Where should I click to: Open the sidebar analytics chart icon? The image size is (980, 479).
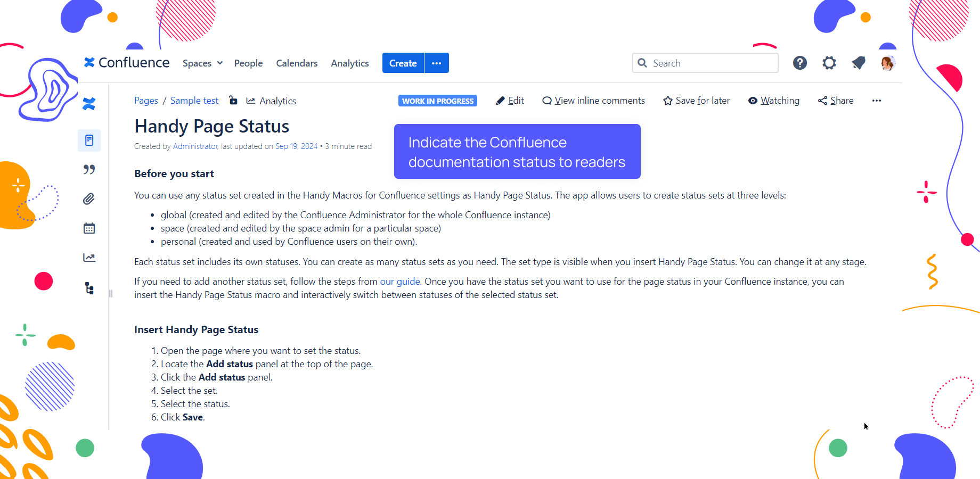[x=89, y=258]
